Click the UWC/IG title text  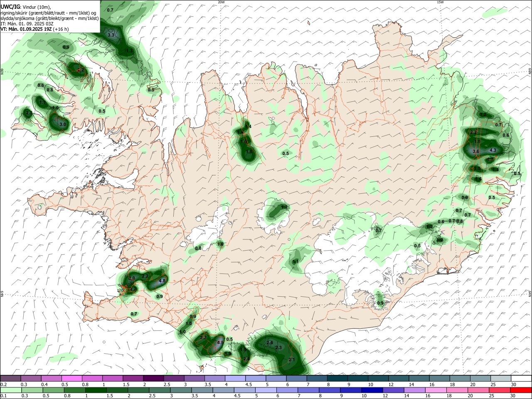(x=10, y=7)
